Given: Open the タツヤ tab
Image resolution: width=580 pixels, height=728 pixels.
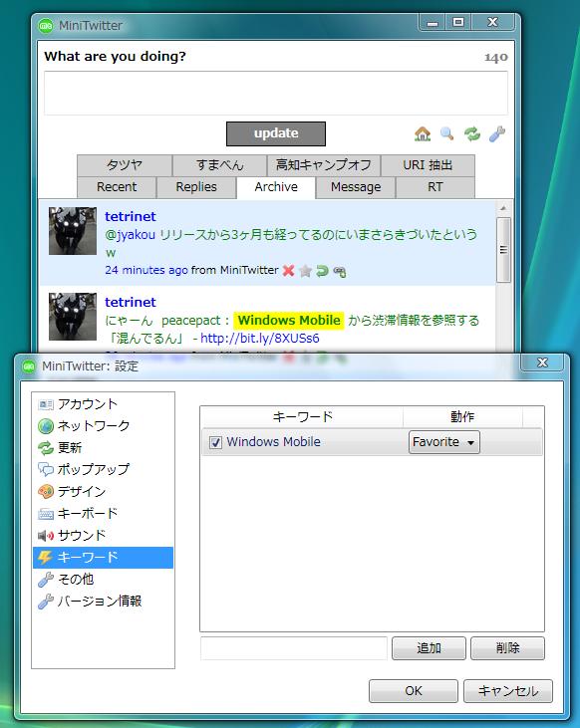Looking at the screenshot, I should coord(125,165).
